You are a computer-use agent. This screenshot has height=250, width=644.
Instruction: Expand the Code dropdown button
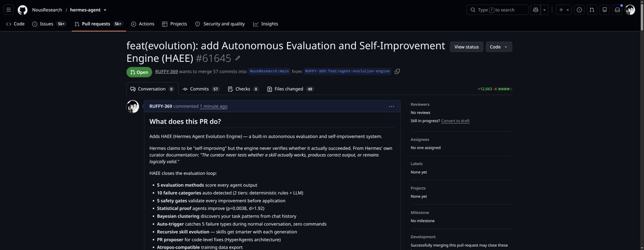(x=499, y=47)
